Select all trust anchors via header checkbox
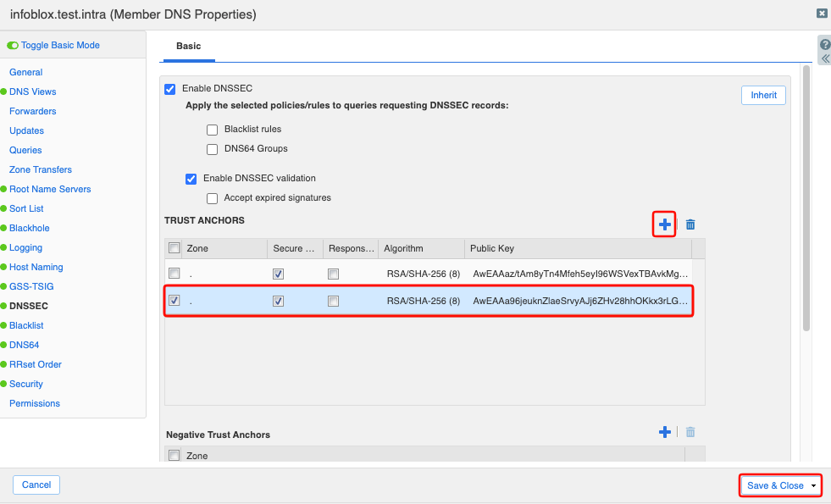831x504 pixels. pyautogui.click(x=174, y=248)
